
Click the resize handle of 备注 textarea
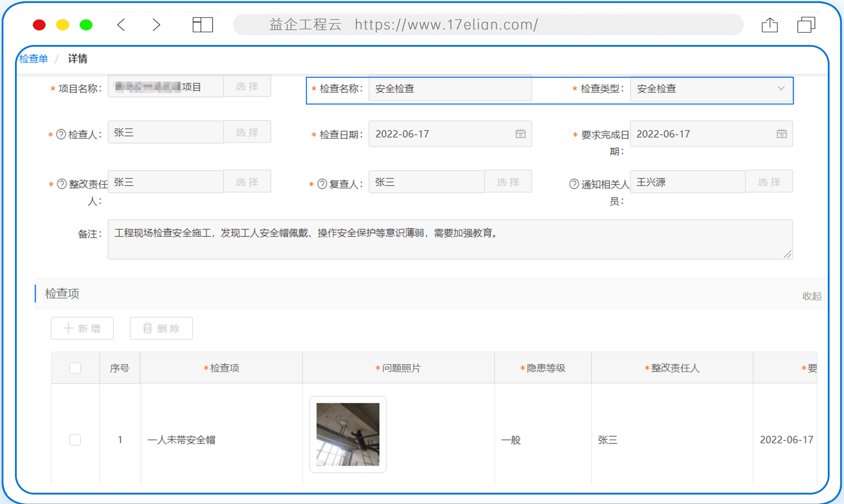click(788, 255)
